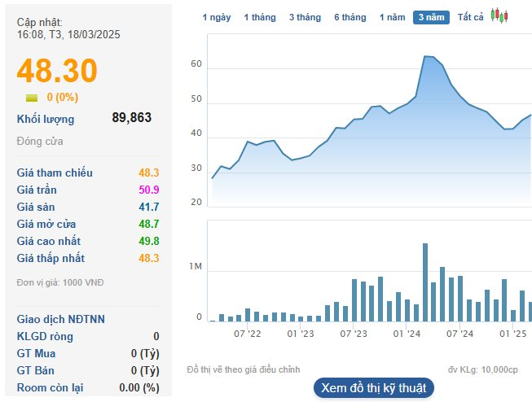This screenshot has width=532, height=402.
Task: Switch chart to "1 tháng" range
Action: click(x=260, y=17)
